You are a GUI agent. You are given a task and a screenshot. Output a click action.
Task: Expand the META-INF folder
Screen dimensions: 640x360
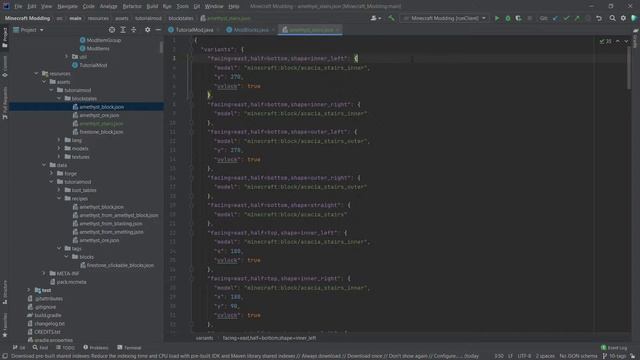44,273
